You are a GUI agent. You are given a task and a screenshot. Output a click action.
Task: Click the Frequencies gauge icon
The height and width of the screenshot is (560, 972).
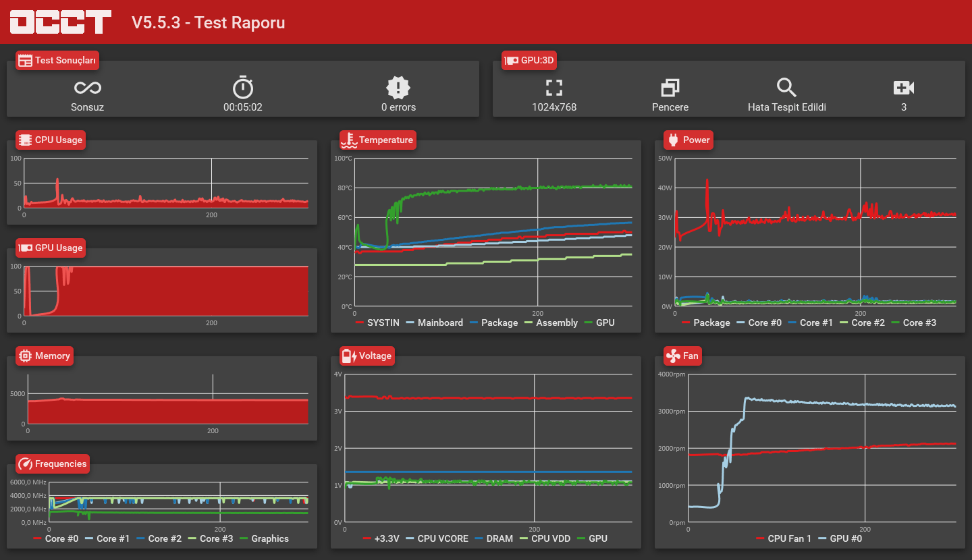(25, 464)
